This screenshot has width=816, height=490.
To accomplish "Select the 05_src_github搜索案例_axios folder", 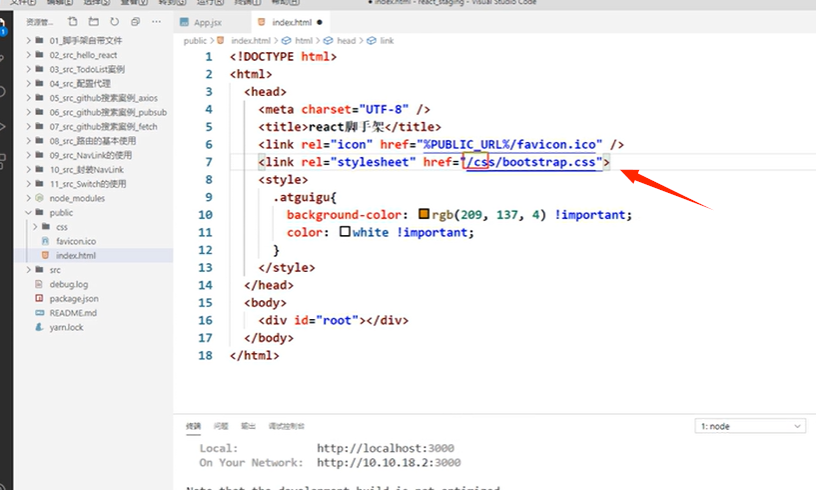I will pyautogui.click(x=104, y=98).
